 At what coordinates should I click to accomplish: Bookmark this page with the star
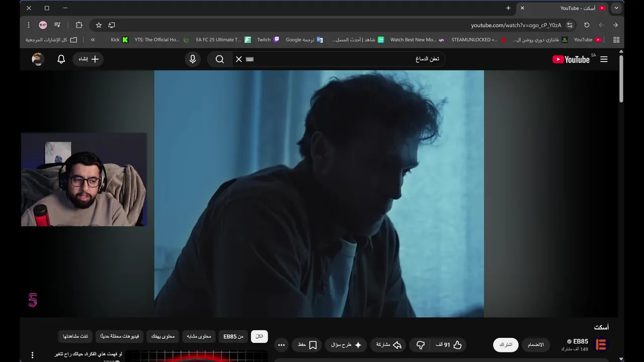[x=99, y=25]
